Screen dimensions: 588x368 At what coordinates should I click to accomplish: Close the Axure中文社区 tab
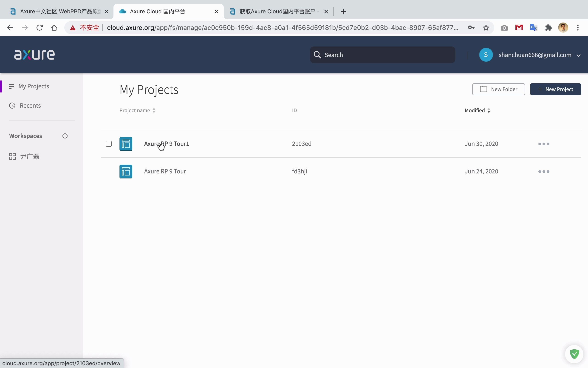[x=106, y=11]
